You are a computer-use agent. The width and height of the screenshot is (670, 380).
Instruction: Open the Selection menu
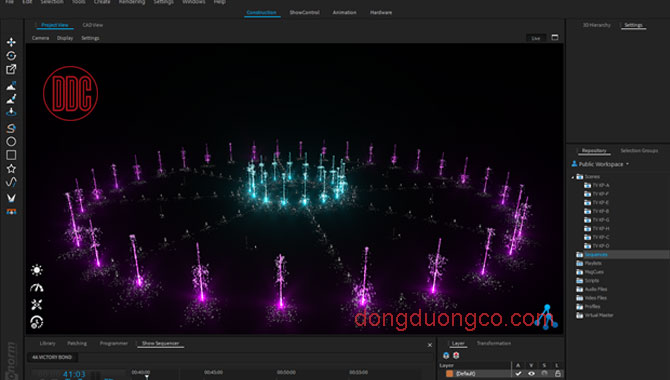[x=52, y=2]
